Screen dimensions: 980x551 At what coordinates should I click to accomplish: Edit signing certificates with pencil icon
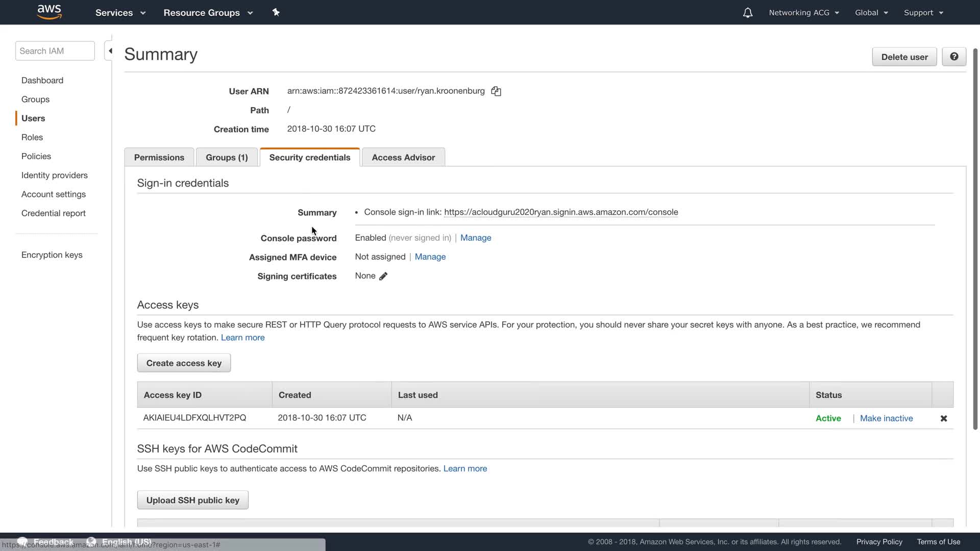click(383, 276)
